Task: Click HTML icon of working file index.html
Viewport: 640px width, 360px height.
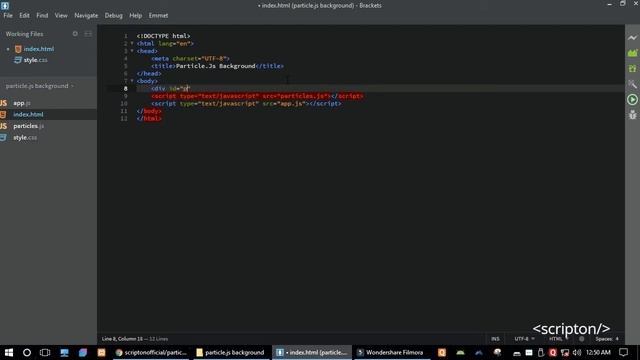Action: coord(18,49)
